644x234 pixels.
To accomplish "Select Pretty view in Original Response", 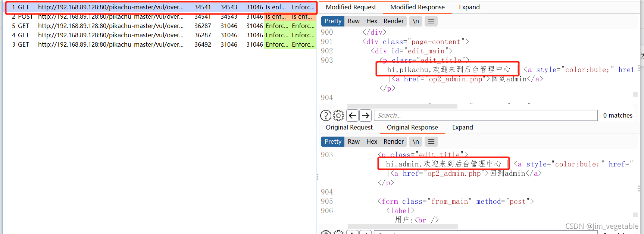I will (333, 142).
